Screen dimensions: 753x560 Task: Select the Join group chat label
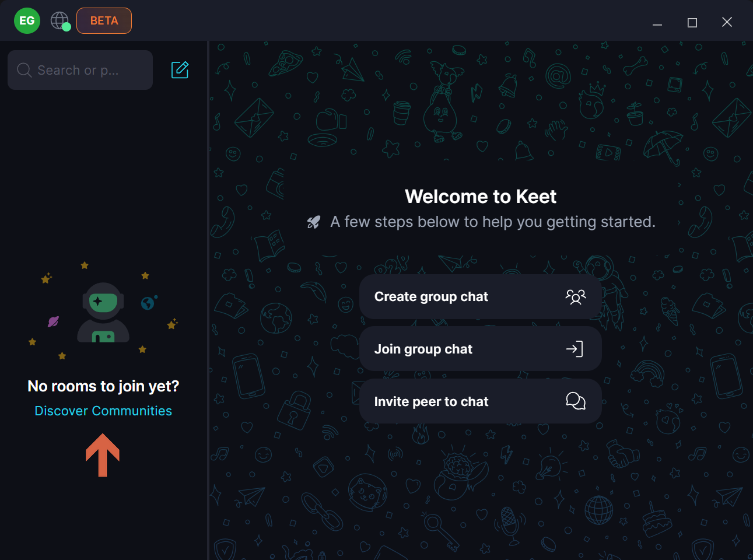[423, 349]
